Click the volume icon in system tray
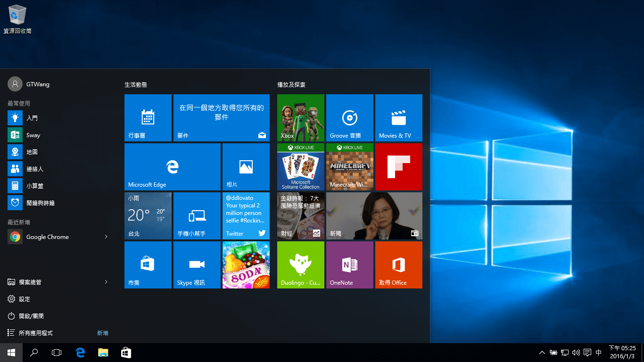 pos(576,353)
